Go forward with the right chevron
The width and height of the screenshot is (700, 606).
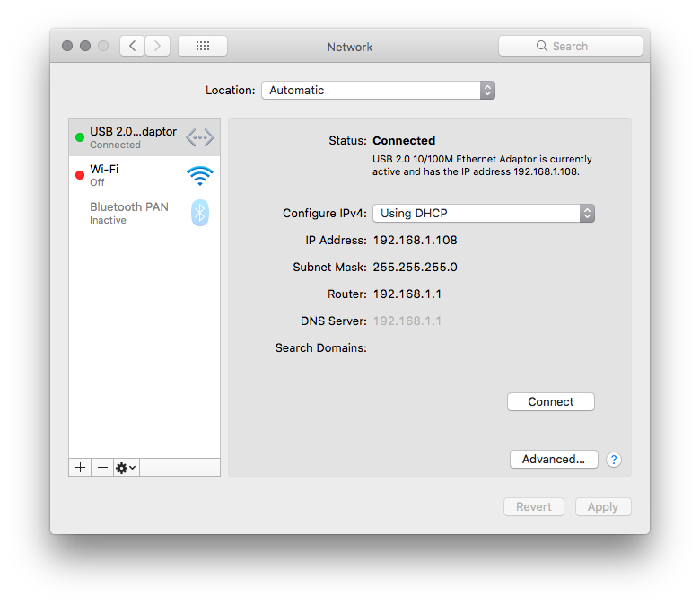(x=157, y=46)
